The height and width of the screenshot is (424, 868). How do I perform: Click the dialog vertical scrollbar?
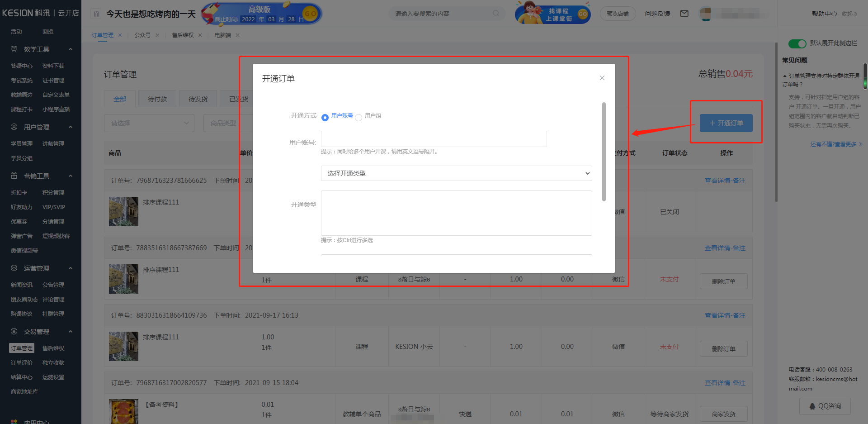(x=604, y=152)
